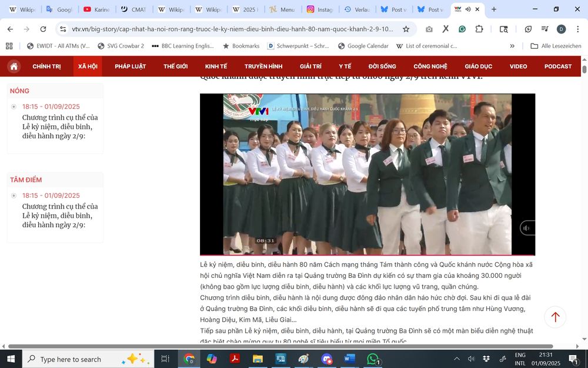Mute the VTV tab using its speaker icon
This screenshot has height=368, width=588.
(468, 9)
